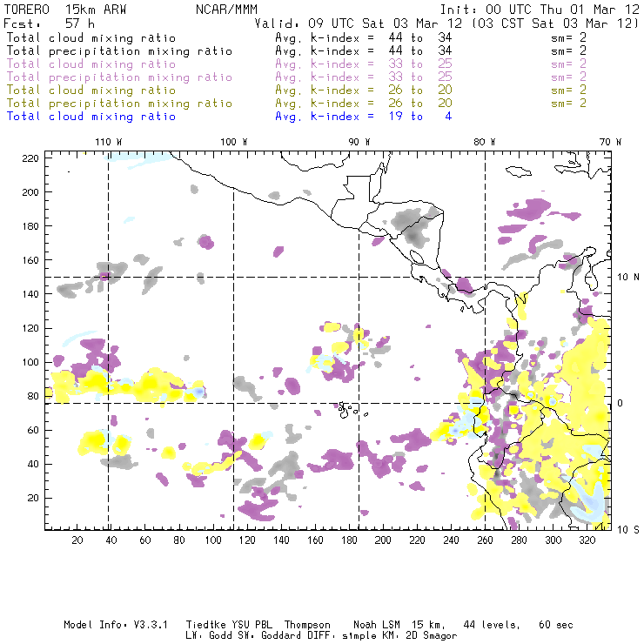Image resolution: width=644 pixels, height=644 pixels.
Task: Click the '90 W' longitude label
Action: pyautogui.click(x=359, y=142)
